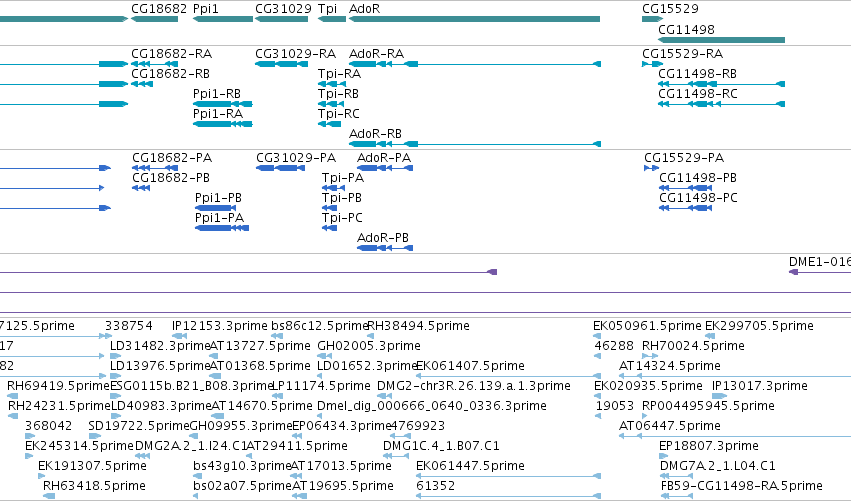Select the EK050961.5prime EST label
This screenshot has width=851, height=501.
(x=647, y=326)
